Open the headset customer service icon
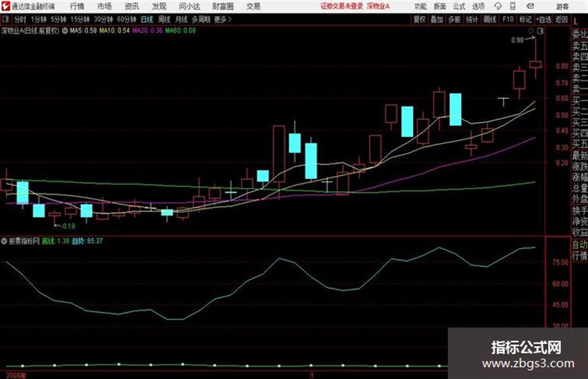Image resolution: width=588 pixels, height=379 pixels. click(x=498, y=6)
